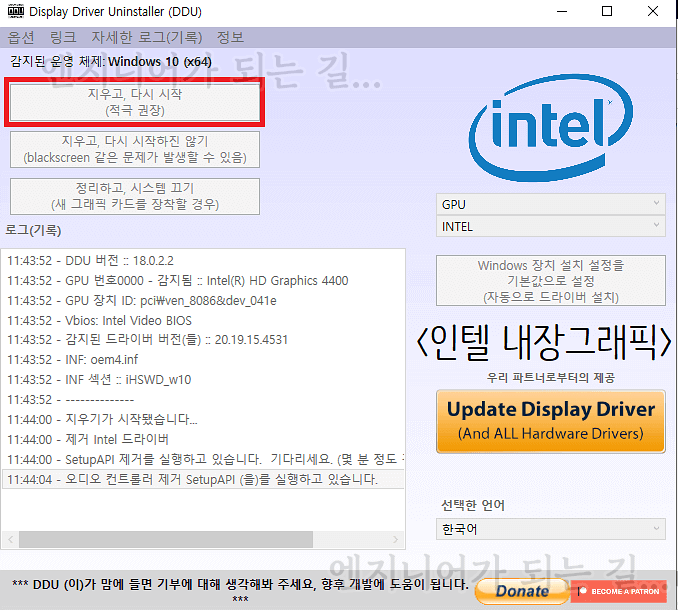Click 정리하고, 시스템 끄기 button
678x610 pixels.
(x=135, y=196)
